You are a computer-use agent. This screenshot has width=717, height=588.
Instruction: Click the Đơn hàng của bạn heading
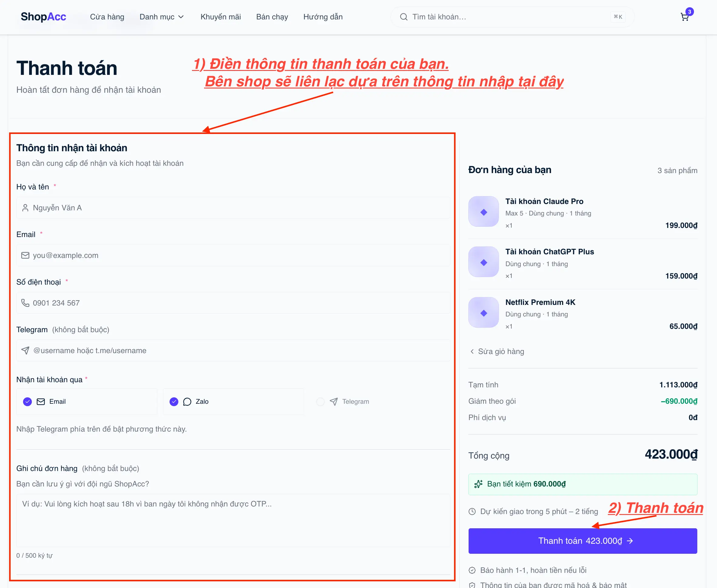[510, 170]
